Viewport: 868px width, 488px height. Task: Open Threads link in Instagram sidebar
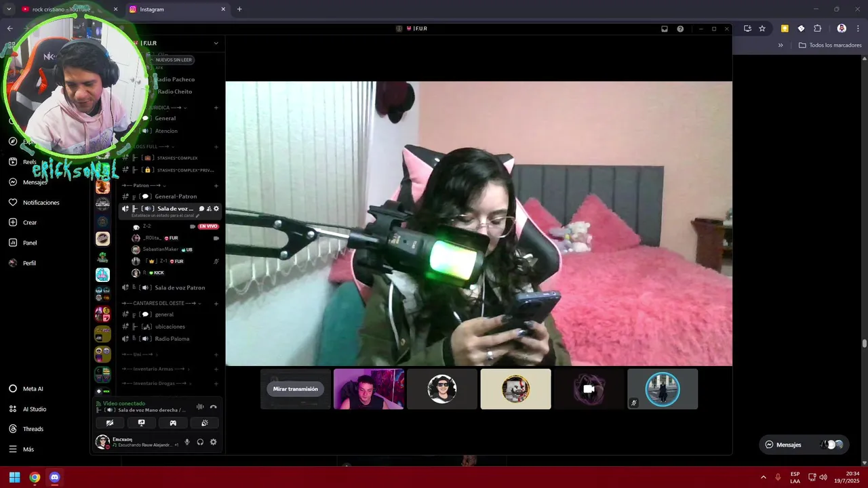[26, 429]
